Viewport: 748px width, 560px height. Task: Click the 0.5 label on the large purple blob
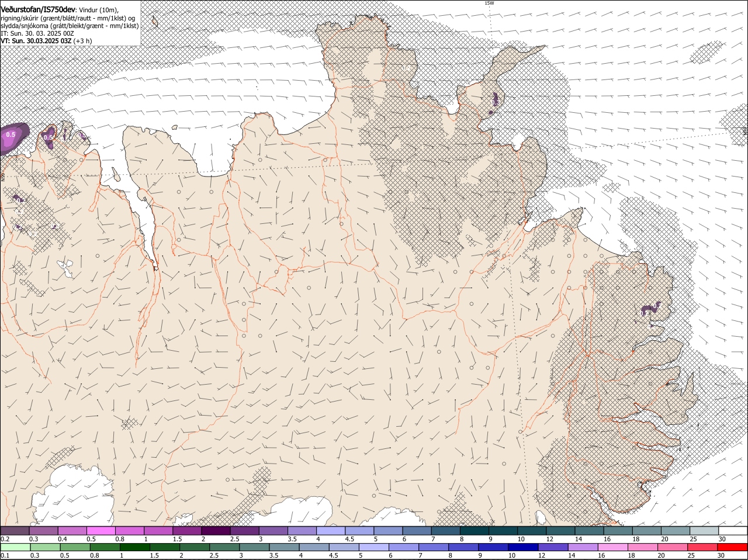11,135
